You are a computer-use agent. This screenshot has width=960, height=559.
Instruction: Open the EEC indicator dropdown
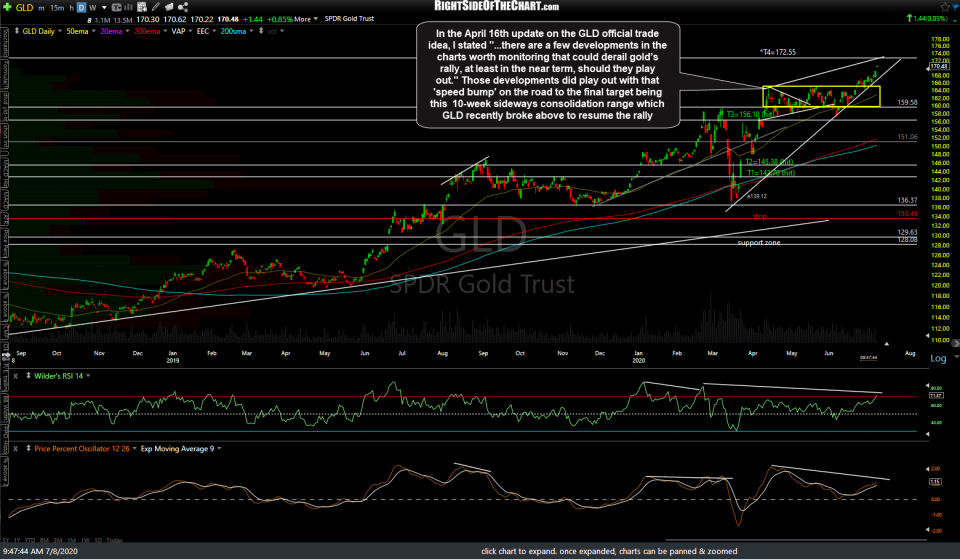[x=214, y=31]
